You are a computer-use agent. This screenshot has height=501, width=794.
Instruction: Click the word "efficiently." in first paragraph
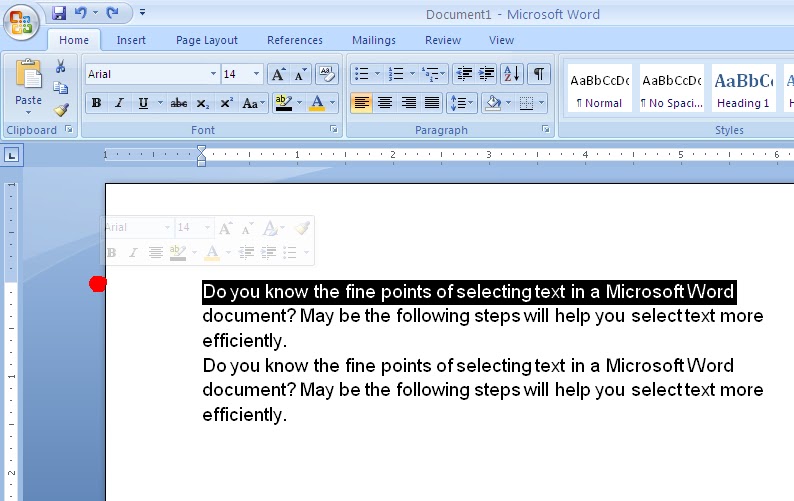click(245, 340)
